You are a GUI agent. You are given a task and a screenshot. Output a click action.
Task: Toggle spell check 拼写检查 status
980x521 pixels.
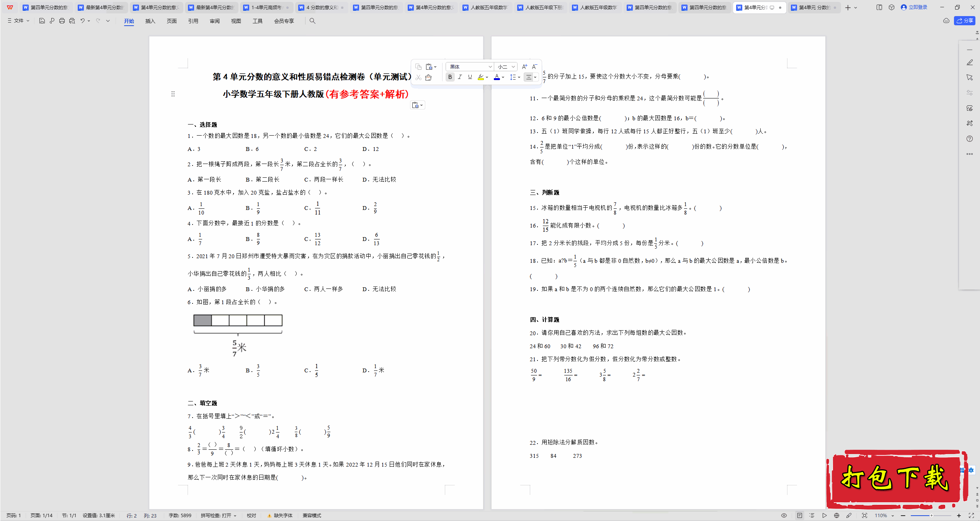219,516
